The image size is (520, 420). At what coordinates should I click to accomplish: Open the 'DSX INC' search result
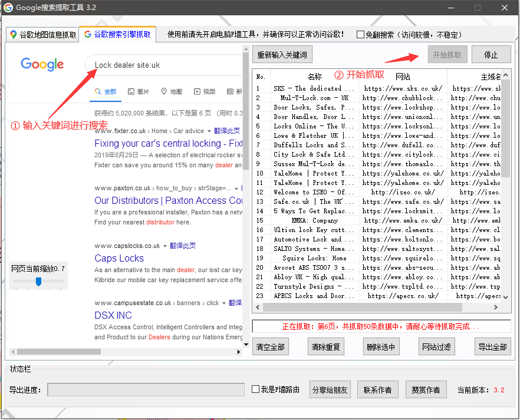(113, 315)
